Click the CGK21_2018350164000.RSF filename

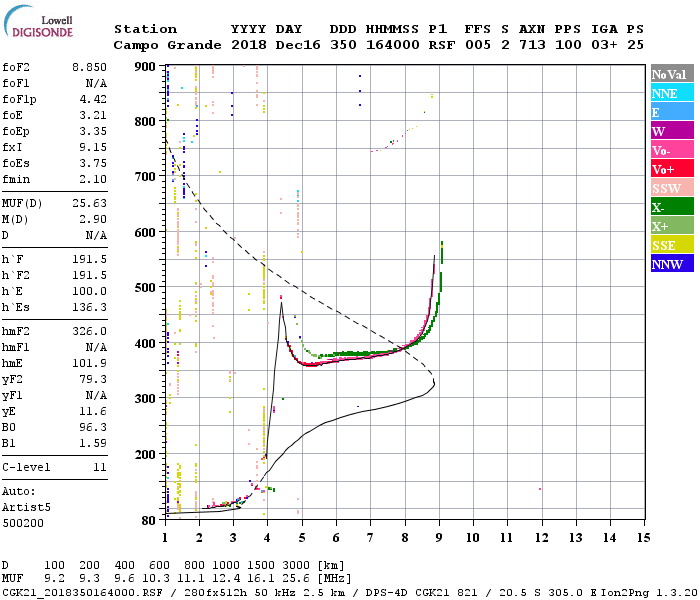[x=83, y=592]
